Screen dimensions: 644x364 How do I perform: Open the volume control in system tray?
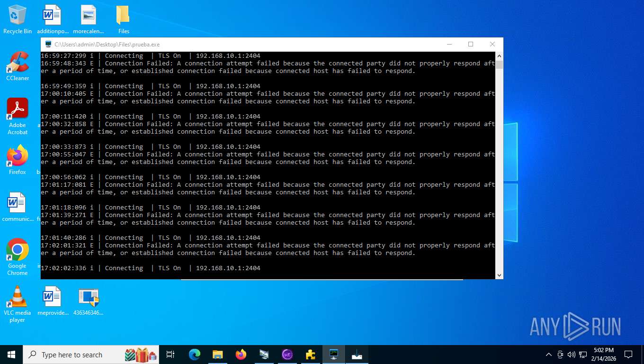pyautogui.click(x=572, y=355)
